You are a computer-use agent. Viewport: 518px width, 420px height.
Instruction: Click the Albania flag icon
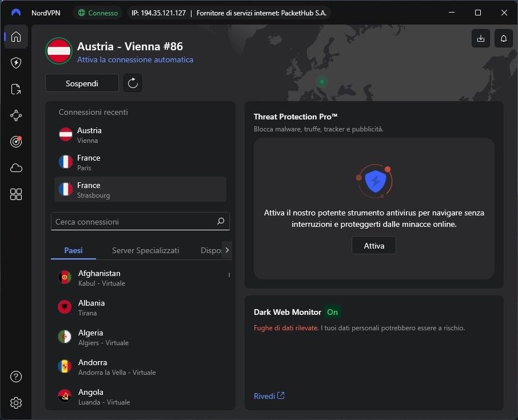(65, 307)
